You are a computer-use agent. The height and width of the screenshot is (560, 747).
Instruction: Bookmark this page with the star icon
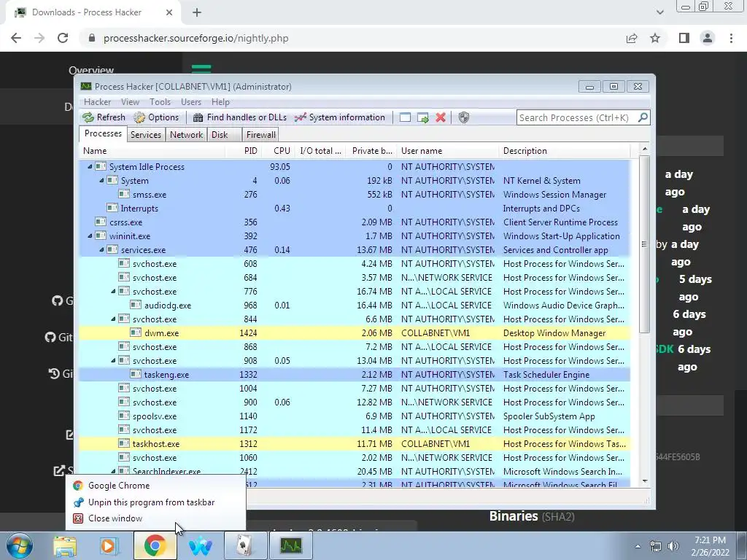click(x=655, y=38)
